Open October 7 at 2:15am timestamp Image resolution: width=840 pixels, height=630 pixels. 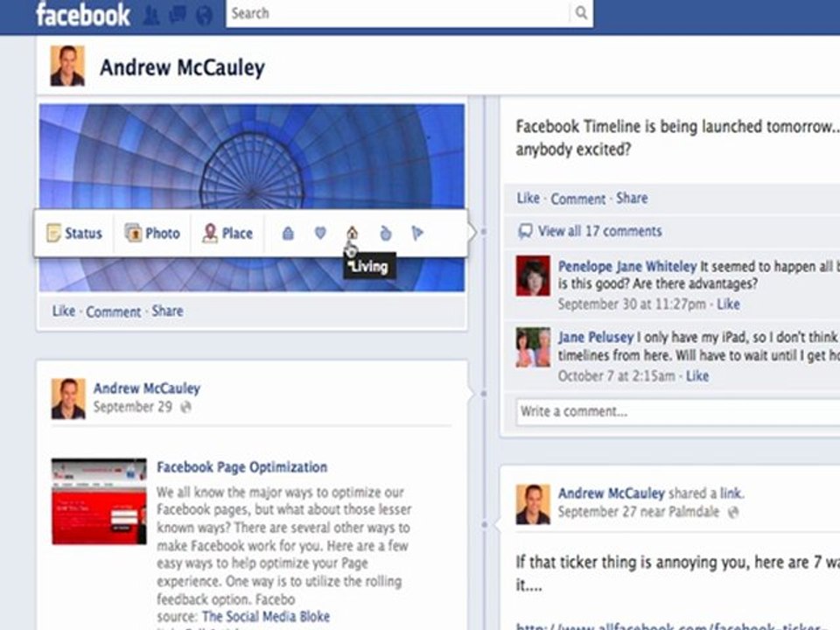click(x=617, y=376)
